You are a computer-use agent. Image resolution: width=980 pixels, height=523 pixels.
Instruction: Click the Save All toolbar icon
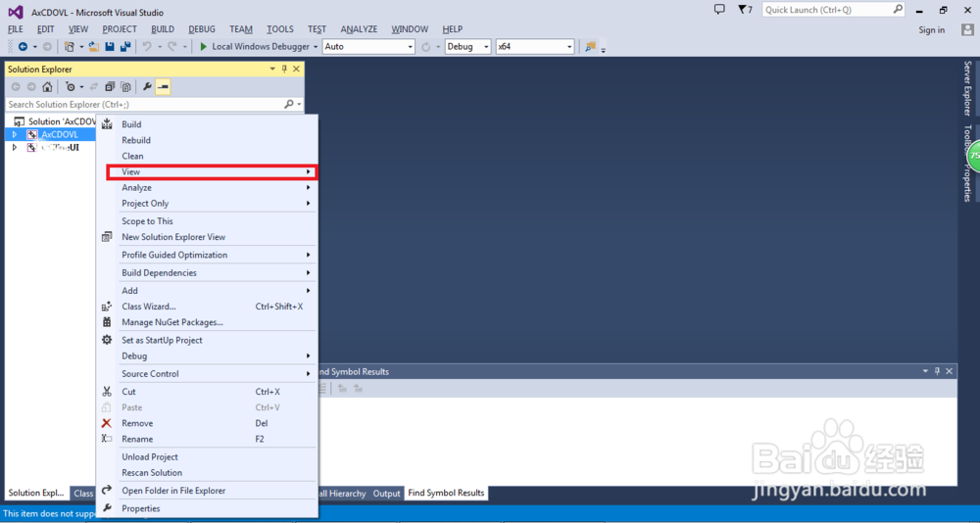[x=125, y=47]
